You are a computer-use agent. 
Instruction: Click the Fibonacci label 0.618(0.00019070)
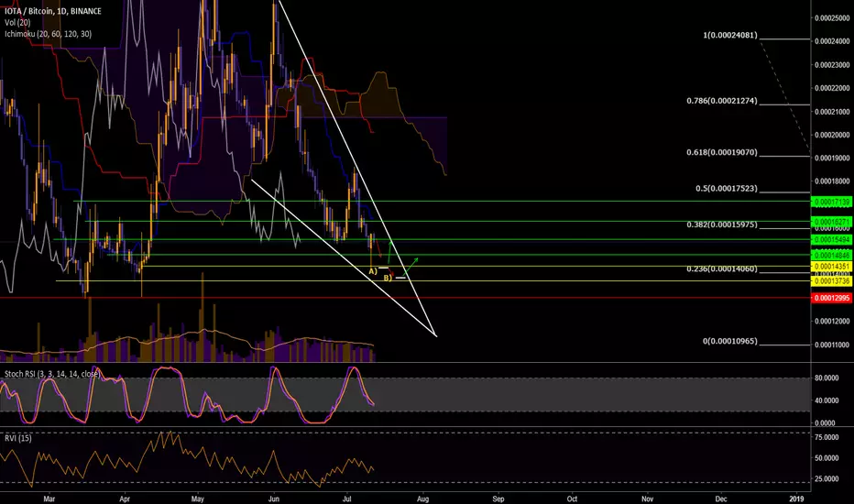722,152
